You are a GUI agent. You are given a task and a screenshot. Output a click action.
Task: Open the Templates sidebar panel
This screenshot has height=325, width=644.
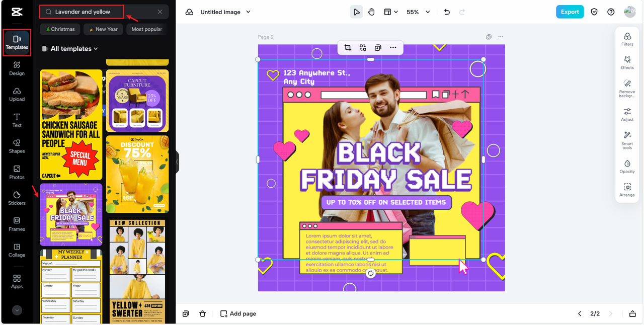pyautogui.click(x=17, y=42)
